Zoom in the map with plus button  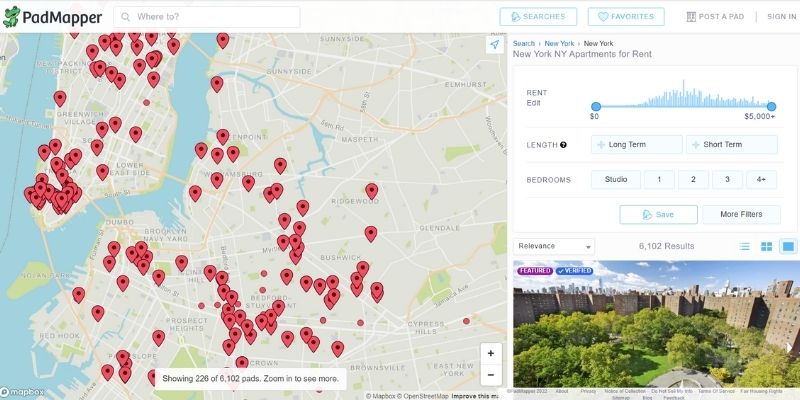(x=490, y=353)
